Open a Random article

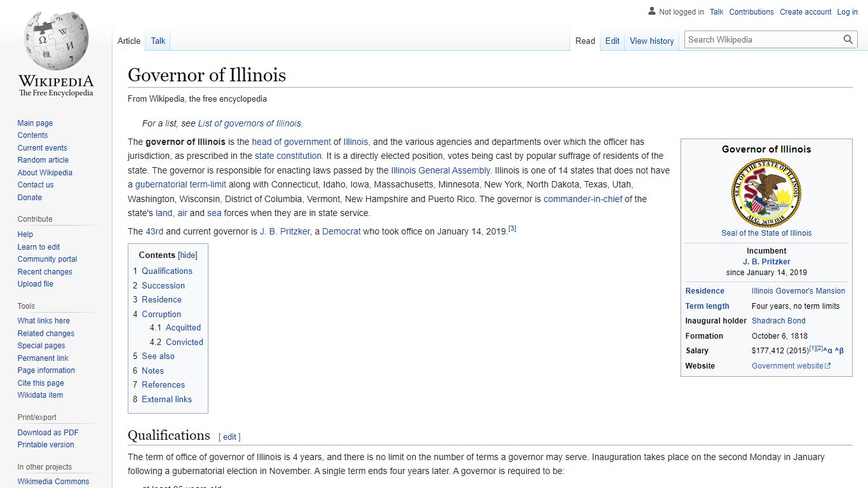pyautogui.click(x=43, y=160)
